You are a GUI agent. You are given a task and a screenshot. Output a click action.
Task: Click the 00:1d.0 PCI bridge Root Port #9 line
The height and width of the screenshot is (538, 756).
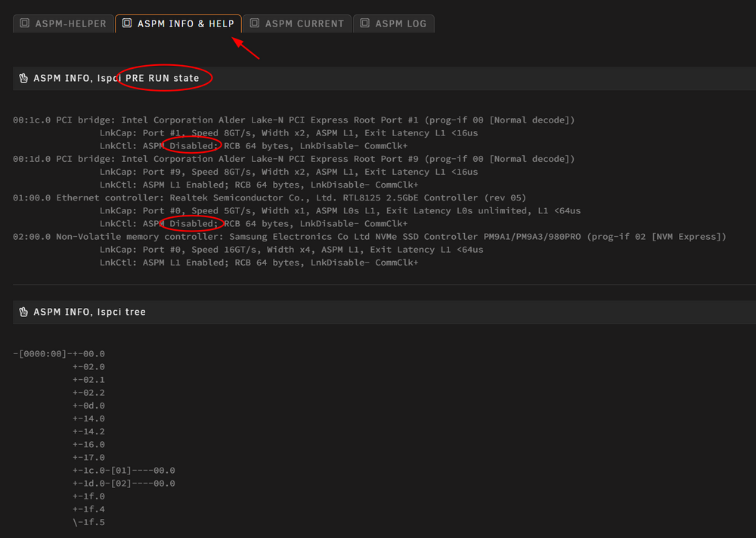pos(293,159)
